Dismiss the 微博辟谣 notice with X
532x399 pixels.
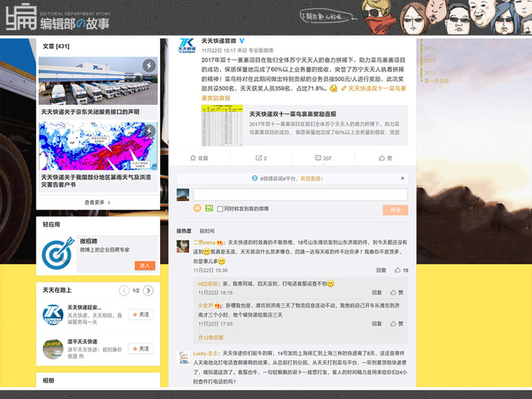(402, 178)
